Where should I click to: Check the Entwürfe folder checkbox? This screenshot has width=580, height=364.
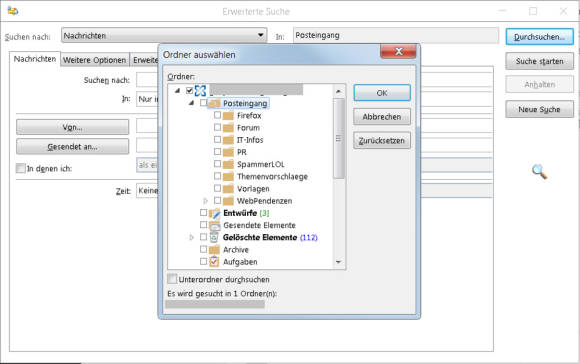pos(203,213)
